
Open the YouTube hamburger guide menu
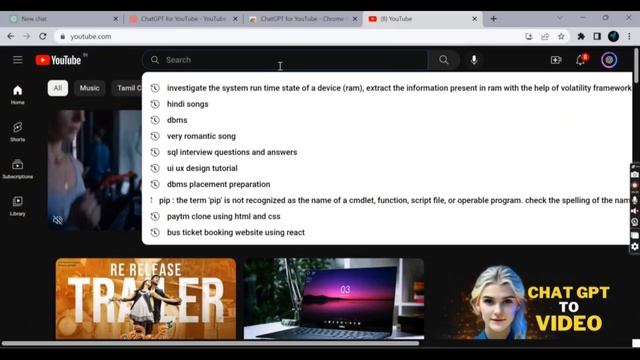click(x=18, y=60)
